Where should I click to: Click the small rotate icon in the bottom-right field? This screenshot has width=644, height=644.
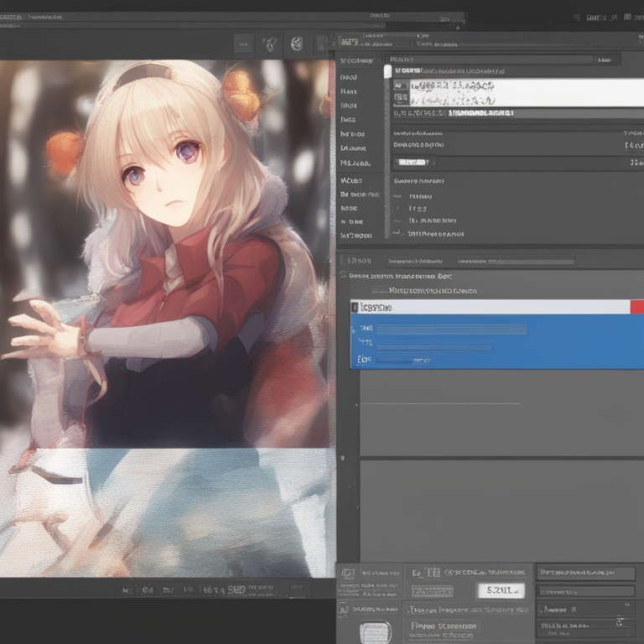click(620, 623)
